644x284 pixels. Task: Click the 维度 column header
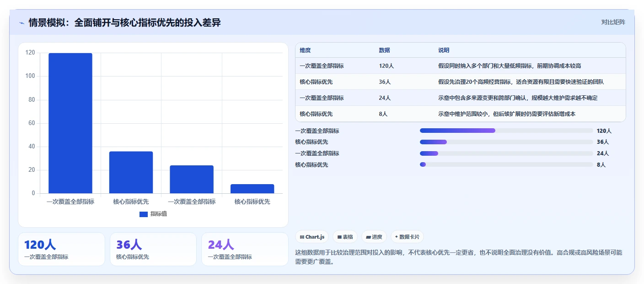click(305, 50)
